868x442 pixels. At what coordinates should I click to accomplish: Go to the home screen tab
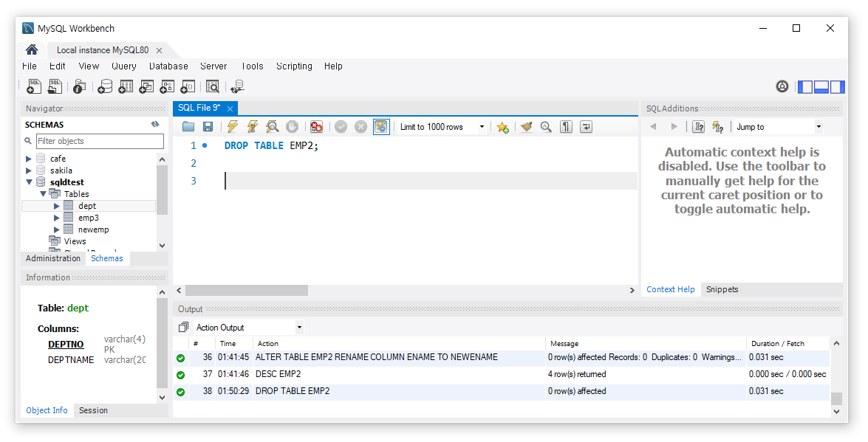tap(32, 49)
